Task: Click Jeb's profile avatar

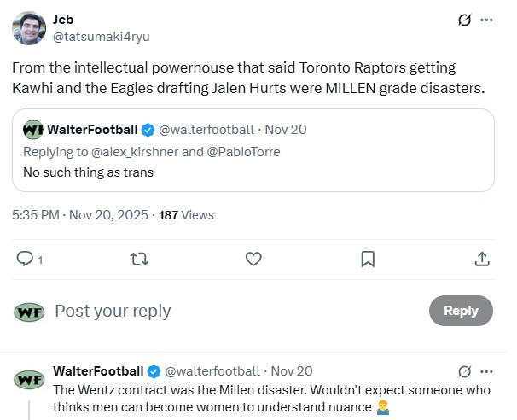Action: [28, 28]
